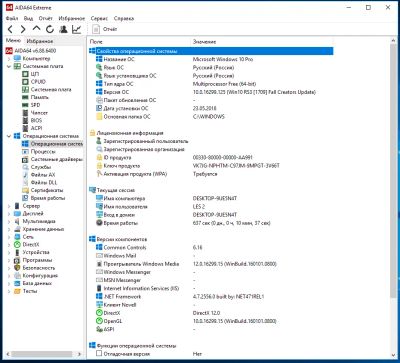Collapse the Системная плата tree node

pyautogui.click(x=9, y=66)
